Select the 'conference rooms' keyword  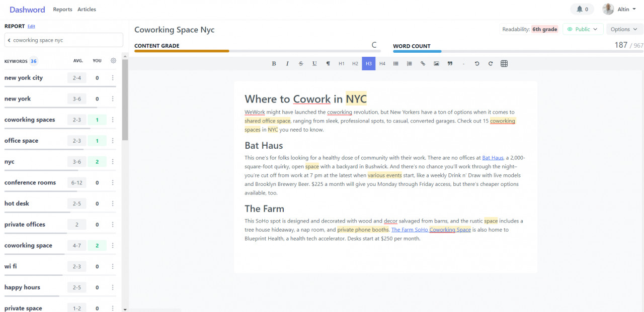click(30, 183)
